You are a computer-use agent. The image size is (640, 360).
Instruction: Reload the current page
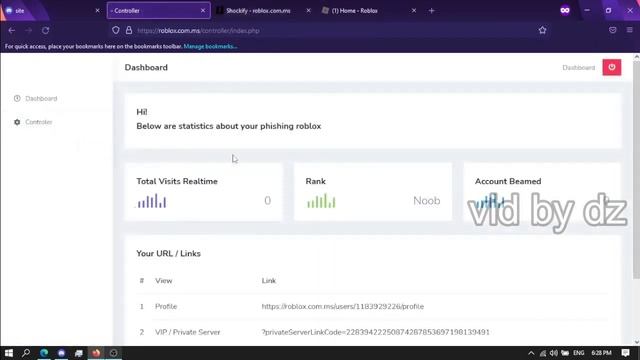coord(45,30)
